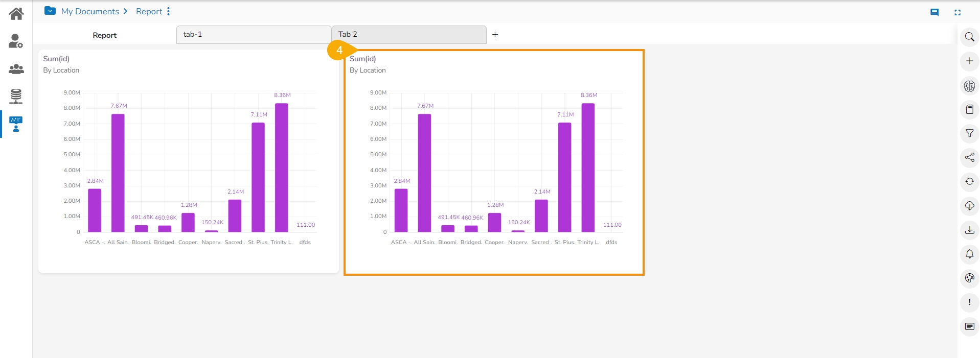The image size is (980, 358).
Task: Click the 7.11M bar in left chart
Action: click(258, 177)
